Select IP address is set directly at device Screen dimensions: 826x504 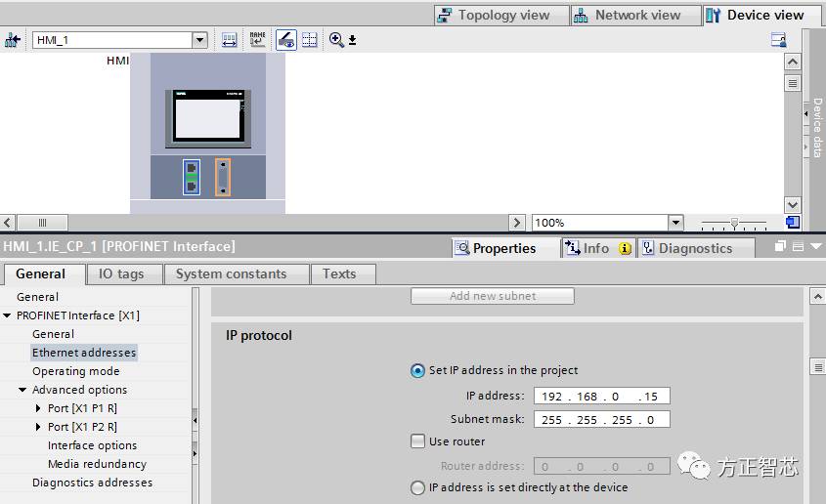[x=418, y=487]
